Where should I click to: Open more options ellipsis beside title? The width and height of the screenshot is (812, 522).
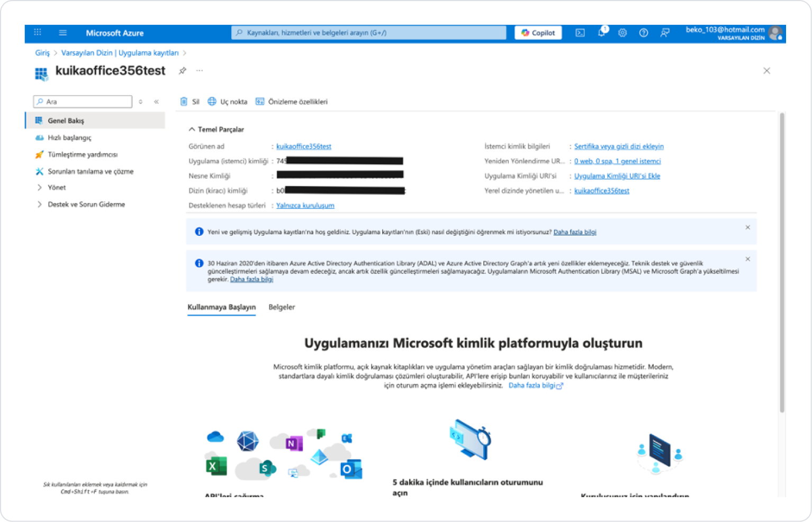click(200, 70)
